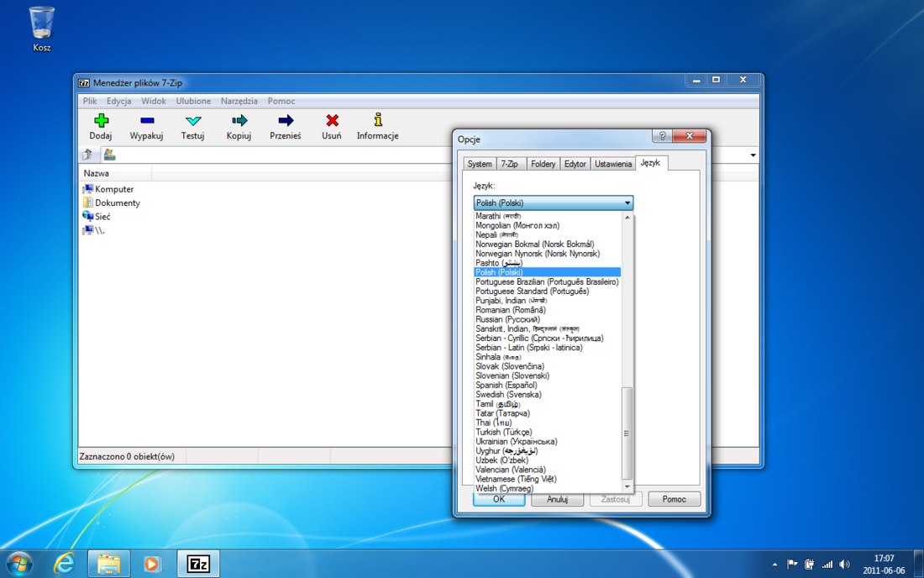This screenshot has width=924, height=578.
Task: Choose Russian (Русский) language
Action: click(x=548, y=319)
